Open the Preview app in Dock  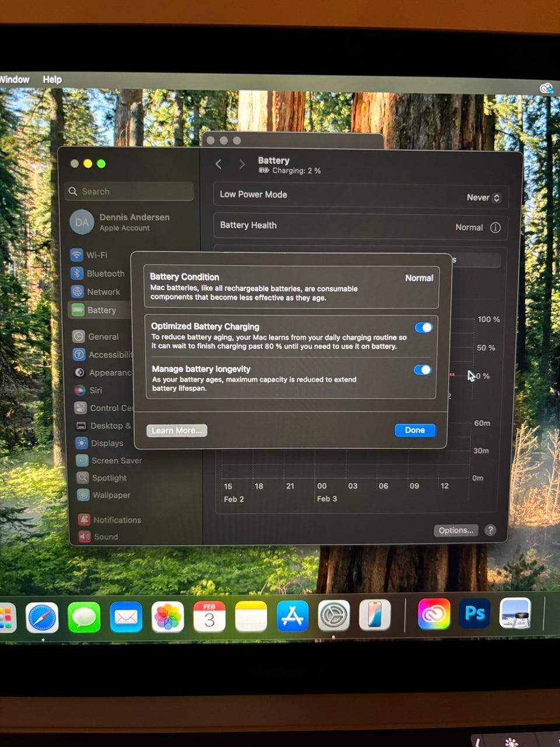(x=516, y=613)
